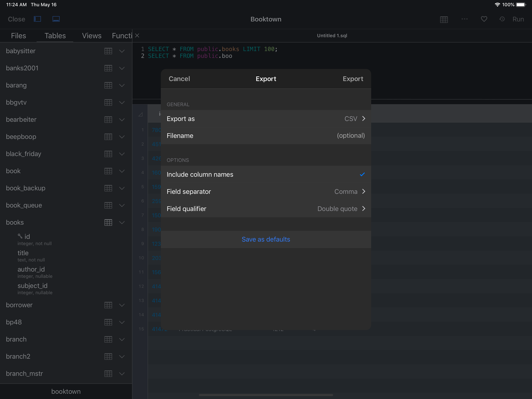Select the author_id column in books
The width and height of the screenshot is (532, 399).
31,269
